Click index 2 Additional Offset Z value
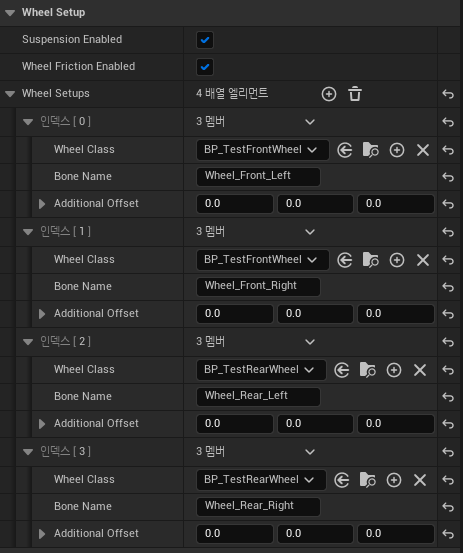 [x=396, y=424]
